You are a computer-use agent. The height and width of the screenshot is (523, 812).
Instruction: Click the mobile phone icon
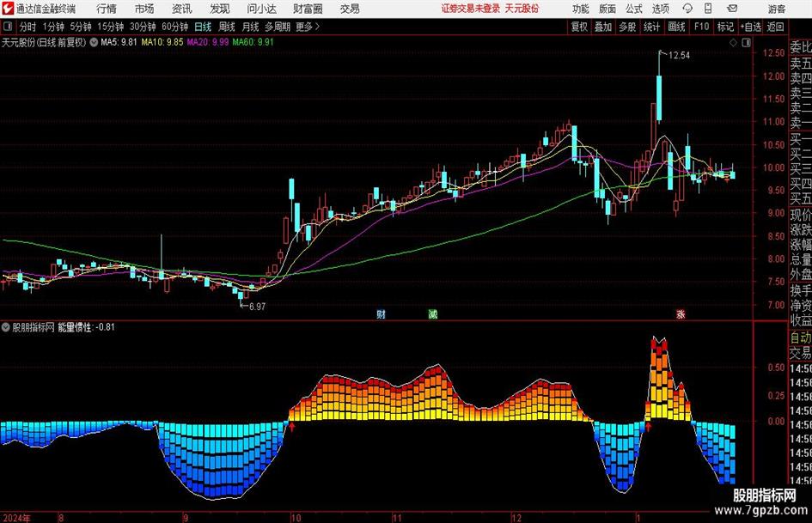[708, 9]
